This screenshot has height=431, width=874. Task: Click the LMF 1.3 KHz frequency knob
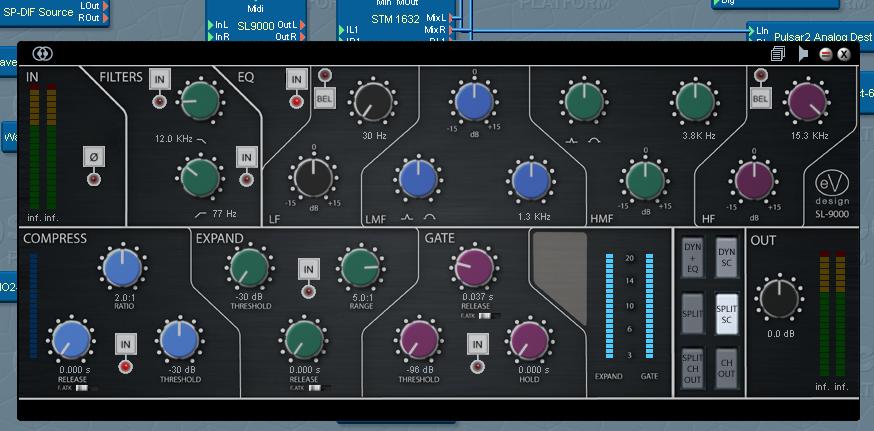click(531, 181)
